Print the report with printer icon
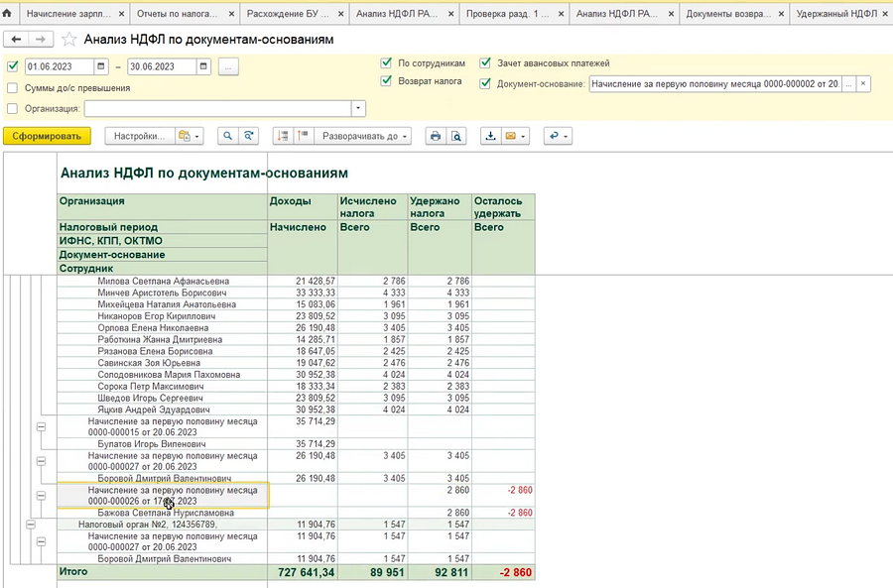Image resolution: width=893 pixels, height=588 pixels. point(436,136)
